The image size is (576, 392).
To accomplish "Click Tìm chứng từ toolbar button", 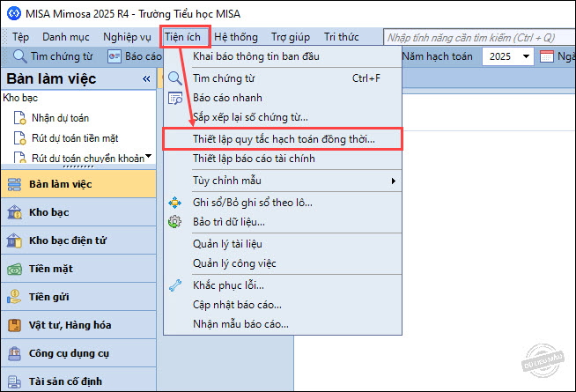I will click(53, 56).
